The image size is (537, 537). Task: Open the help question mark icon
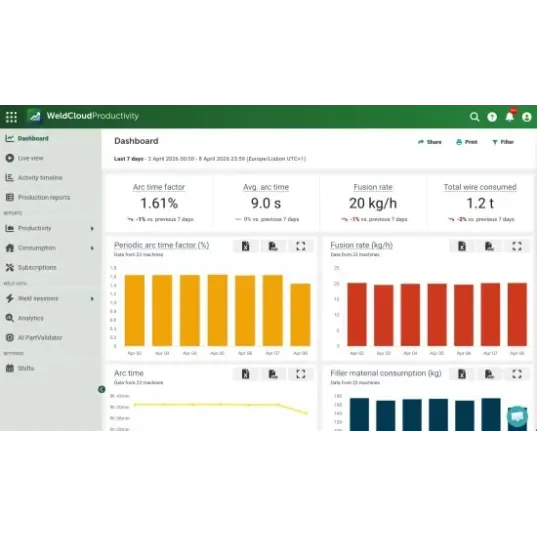point(492,117)
